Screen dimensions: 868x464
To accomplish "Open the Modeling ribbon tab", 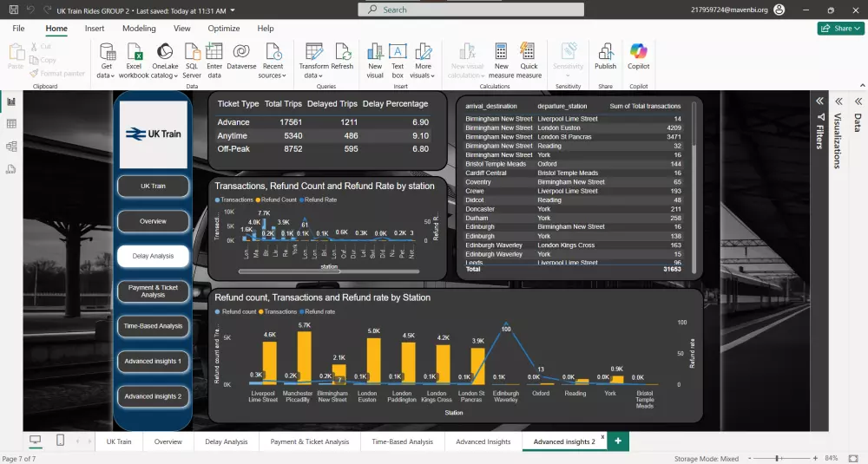I will click(x=139, y=29).
